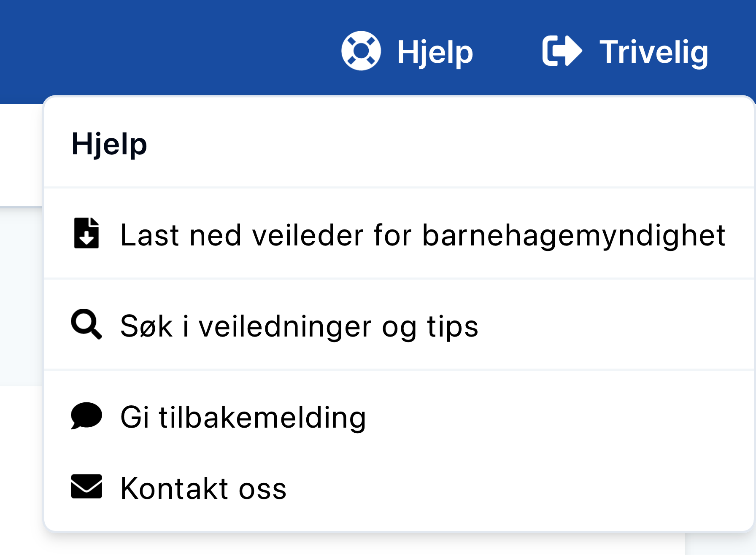The width and height of the screenshot is (756, 555).
Task: Click the word tilbakemelding in the menu
Action: pos(262,417)
